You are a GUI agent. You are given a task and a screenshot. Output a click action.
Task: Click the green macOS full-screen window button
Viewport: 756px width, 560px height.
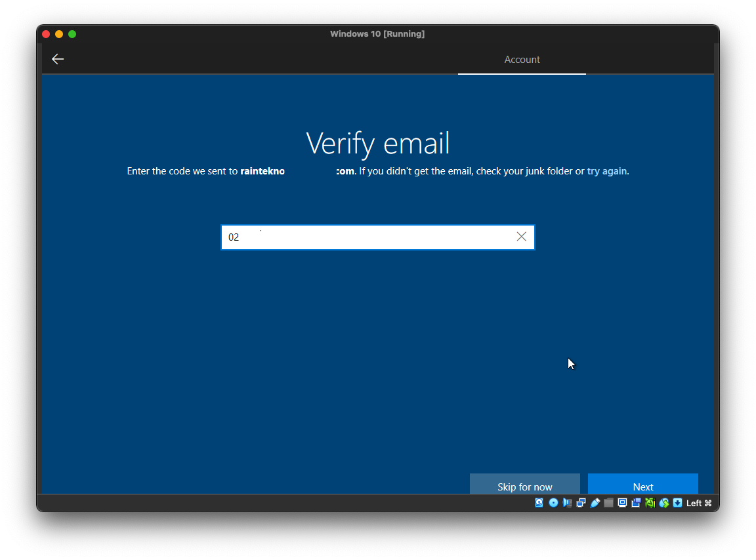pyautogui.click(x=72, y=34)
